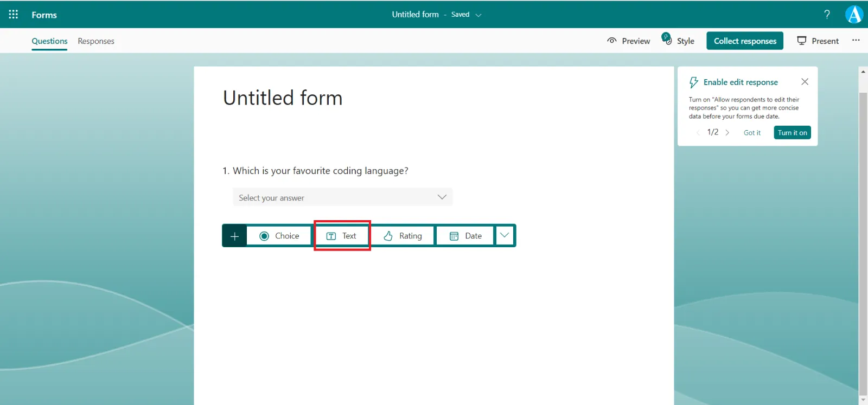
Task: Click the Forms app name link
Action: (x=44, y=15)
